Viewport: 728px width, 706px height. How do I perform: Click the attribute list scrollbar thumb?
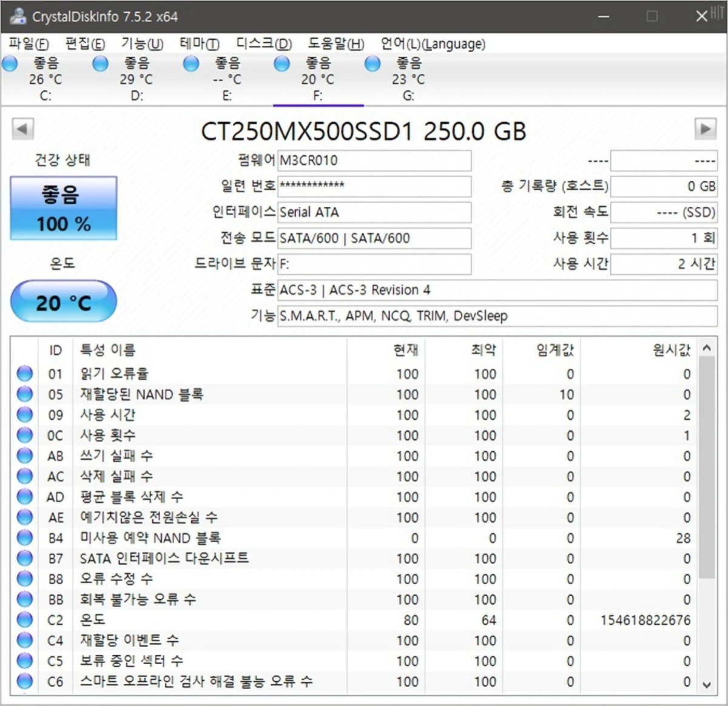706,467
